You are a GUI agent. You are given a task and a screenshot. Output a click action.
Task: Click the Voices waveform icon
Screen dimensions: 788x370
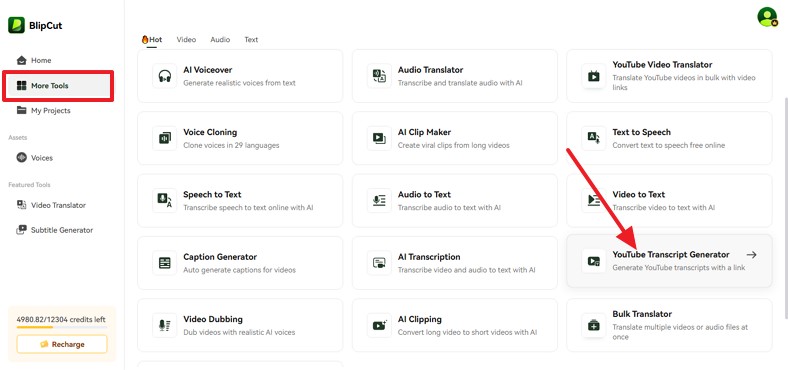(x=22, y=157)
